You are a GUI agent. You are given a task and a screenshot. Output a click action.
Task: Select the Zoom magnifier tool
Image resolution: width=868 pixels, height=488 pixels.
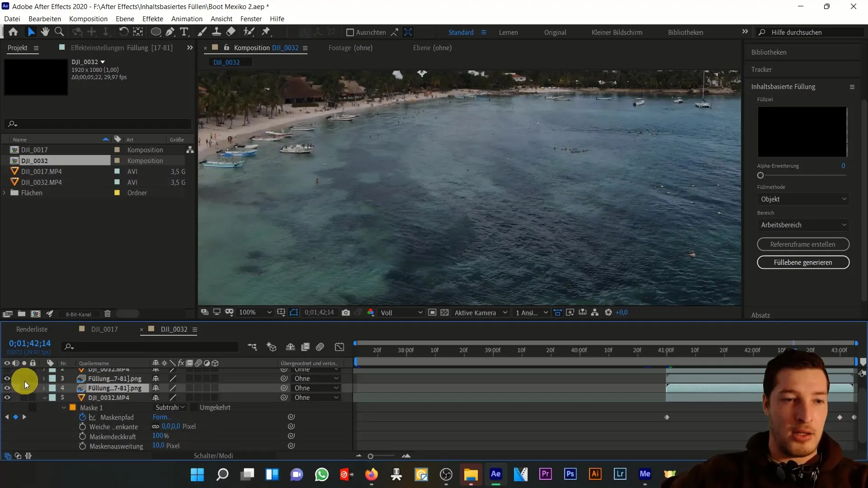(59, 32)
